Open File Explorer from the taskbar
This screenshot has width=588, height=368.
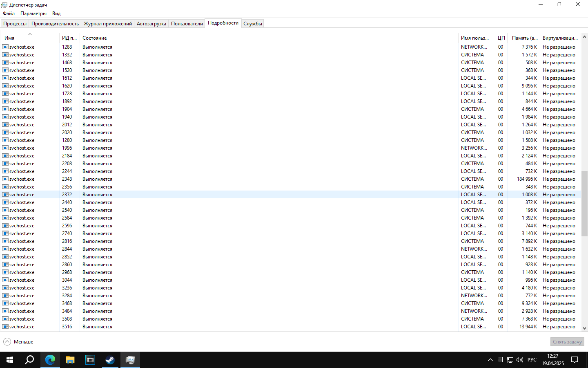[70, 360]
